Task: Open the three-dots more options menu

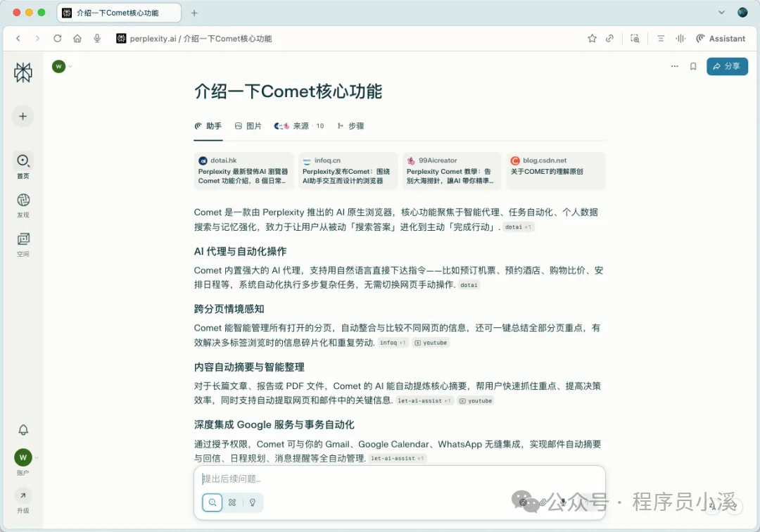Action: 674,66
